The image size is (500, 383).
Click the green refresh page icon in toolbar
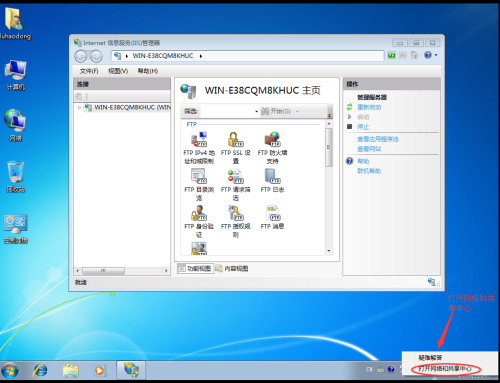[x=392, y=55]
